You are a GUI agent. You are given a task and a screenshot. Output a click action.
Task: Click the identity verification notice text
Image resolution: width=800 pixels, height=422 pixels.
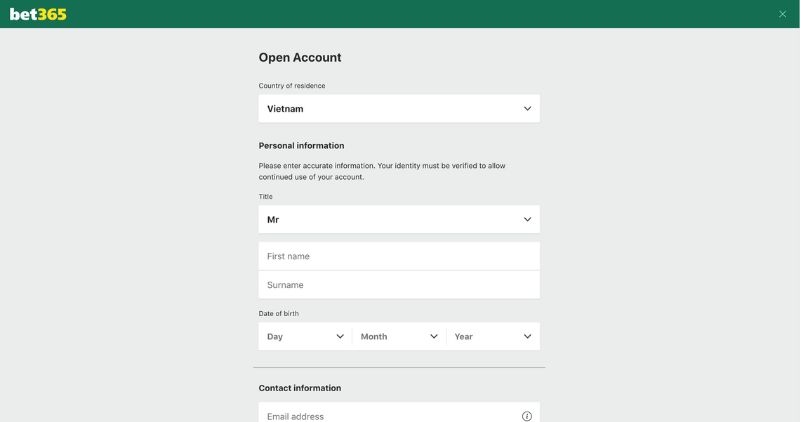tap(382, 171)
